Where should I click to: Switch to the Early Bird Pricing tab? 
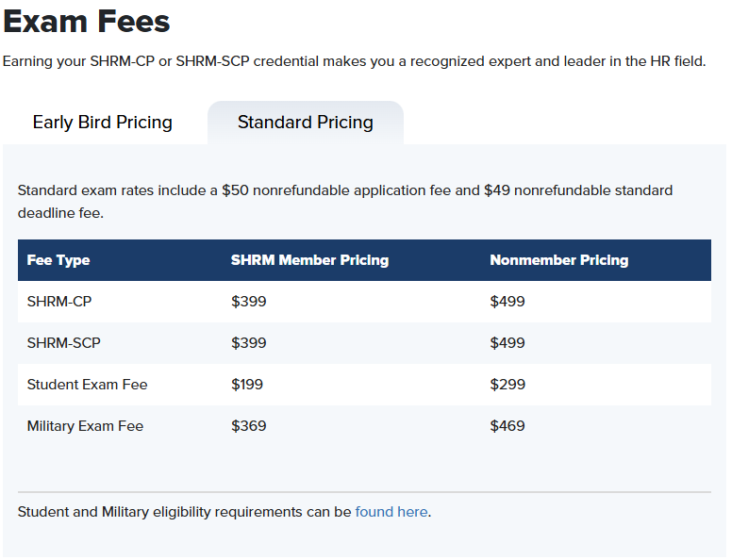pos(103,123)
